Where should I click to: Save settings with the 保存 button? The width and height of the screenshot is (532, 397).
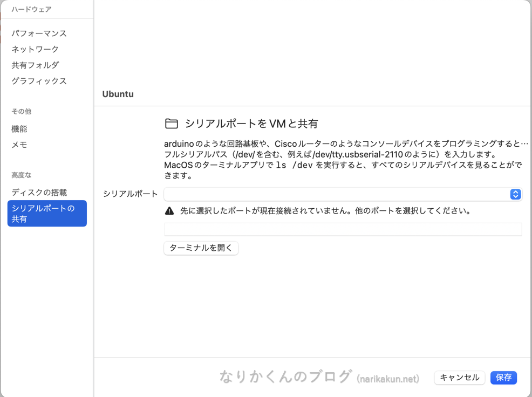tap(503, 378)
